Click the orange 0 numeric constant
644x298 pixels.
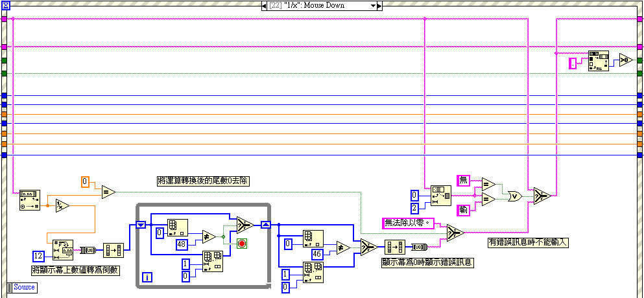[x=86, y=181]
